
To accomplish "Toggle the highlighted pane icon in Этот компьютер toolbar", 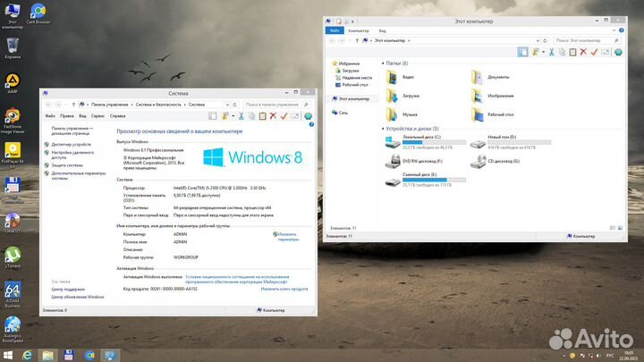I will pos(522,52).
